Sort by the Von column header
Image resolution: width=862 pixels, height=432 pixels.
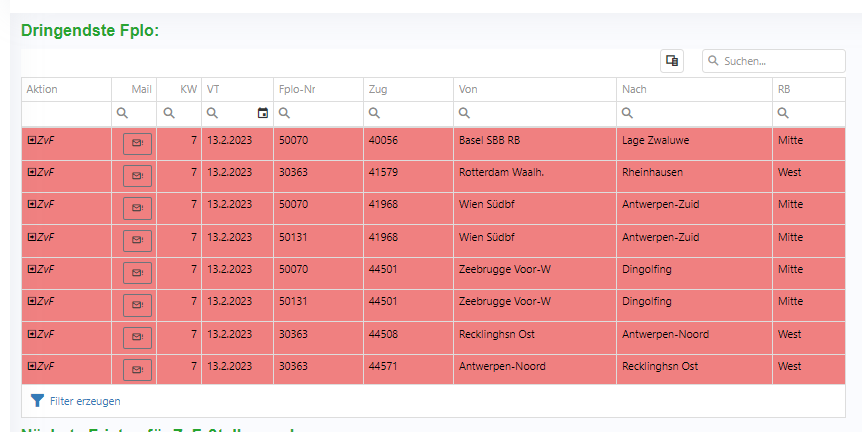pos(468,90)
